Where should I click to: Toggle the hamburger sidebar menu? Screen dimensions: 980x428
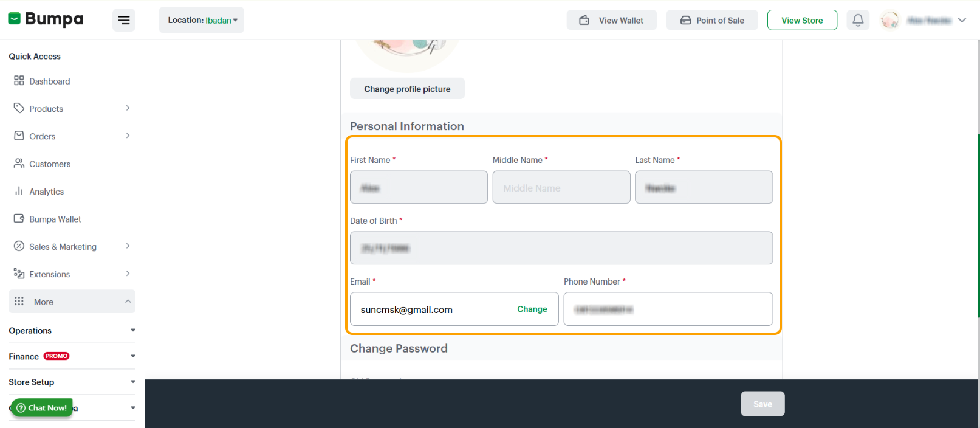[x=124, y=20]
